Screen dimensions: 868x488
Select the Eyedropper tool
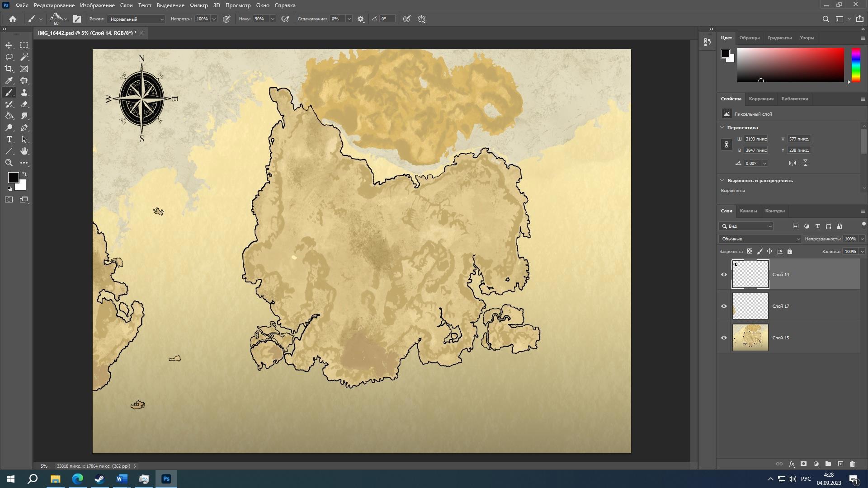click(x=9, y=80)
